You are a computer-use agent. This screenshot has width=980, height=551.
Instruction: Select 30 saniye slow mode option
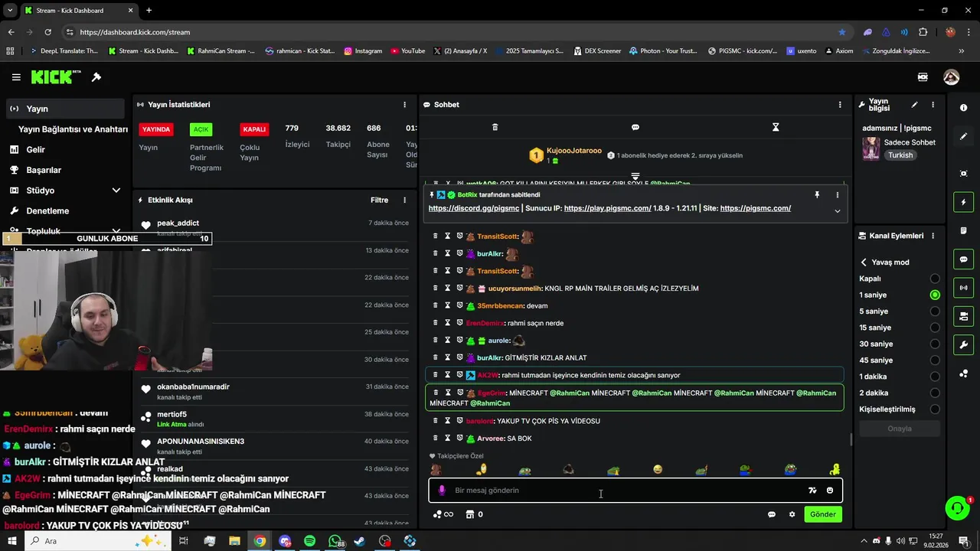point(935,344)
